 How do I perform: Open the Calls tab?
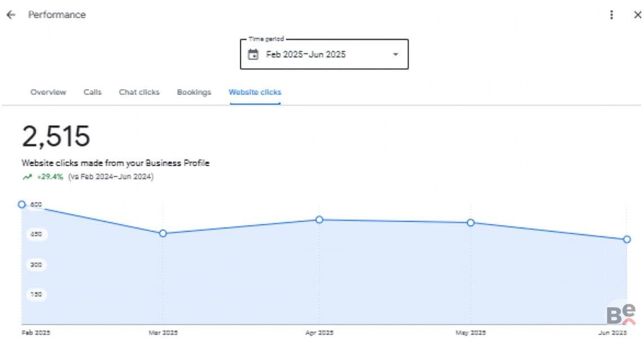pyautogui.click(x=92, y=92)
